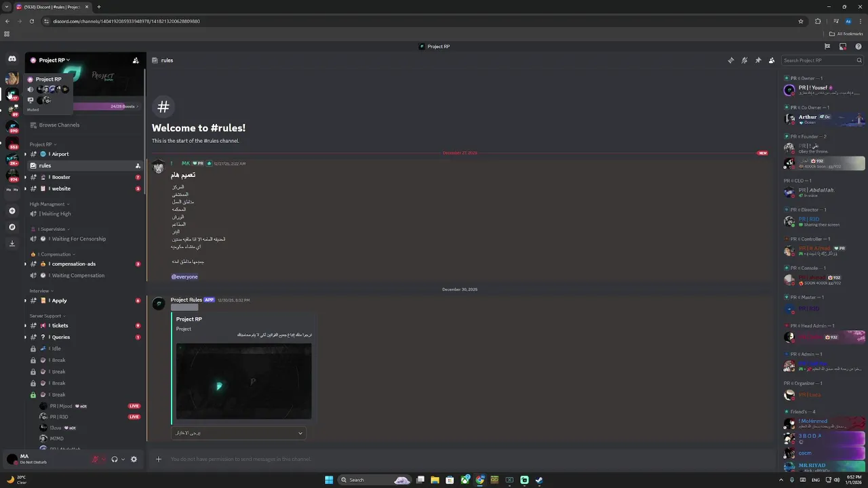The image size is (868, 488).
Task: Toggle headphones deafen in user panel
Action: (x=115, y=459)
